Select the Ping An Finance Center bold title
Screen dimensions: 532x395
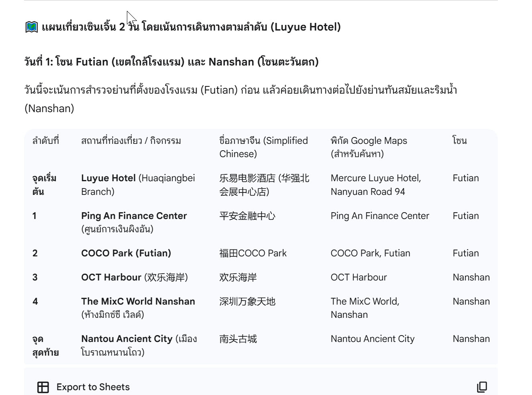point(134,216)
